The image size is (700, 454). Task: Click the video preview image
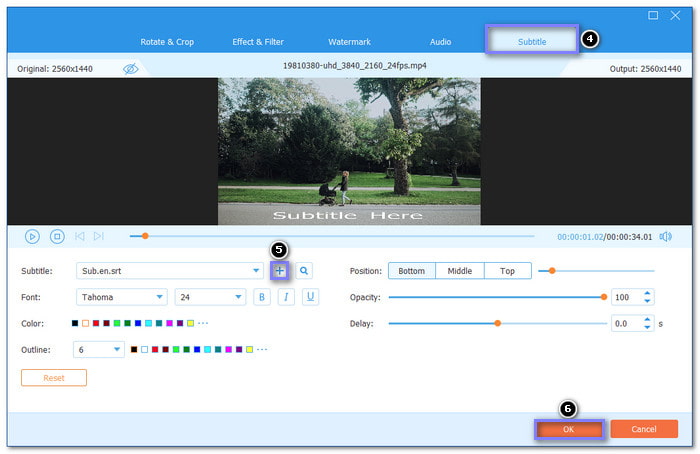tap(349, 151)
